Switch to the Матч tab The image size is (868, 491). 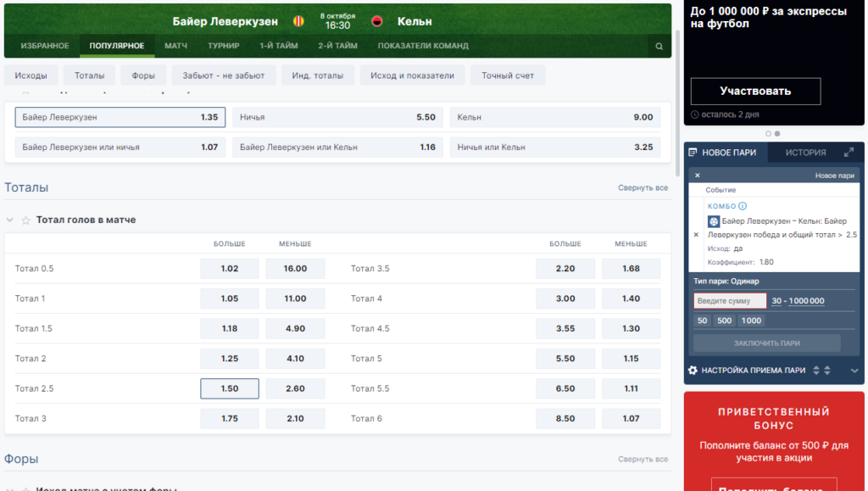(x=175, y=46)
